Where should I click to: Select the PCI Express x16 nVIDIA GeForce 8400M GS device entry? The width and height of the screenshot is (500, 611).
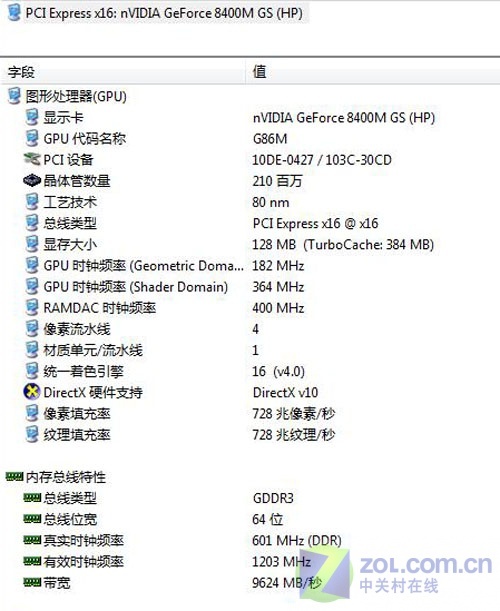164,13
